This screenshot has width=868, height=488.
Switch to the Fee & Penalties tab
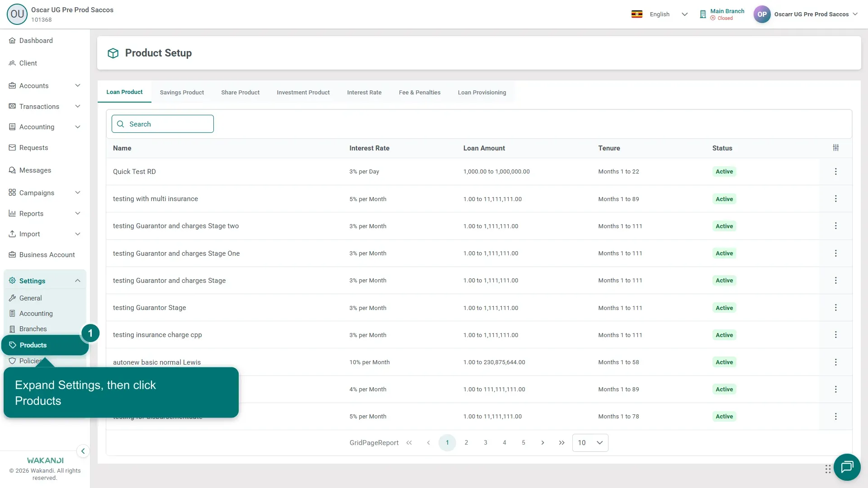point(420,93)
